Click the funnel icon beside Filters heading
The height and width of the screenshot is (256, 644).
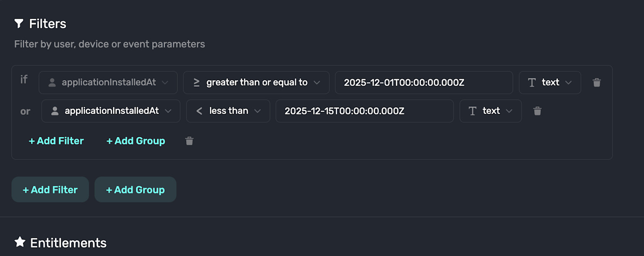point(18,23)
